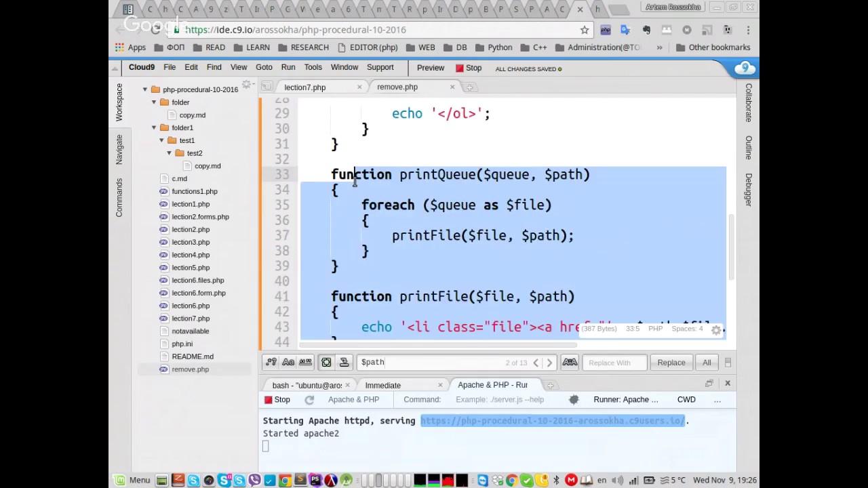
Task: Open Runner: Apache dropdown
Action: (626, 400)
